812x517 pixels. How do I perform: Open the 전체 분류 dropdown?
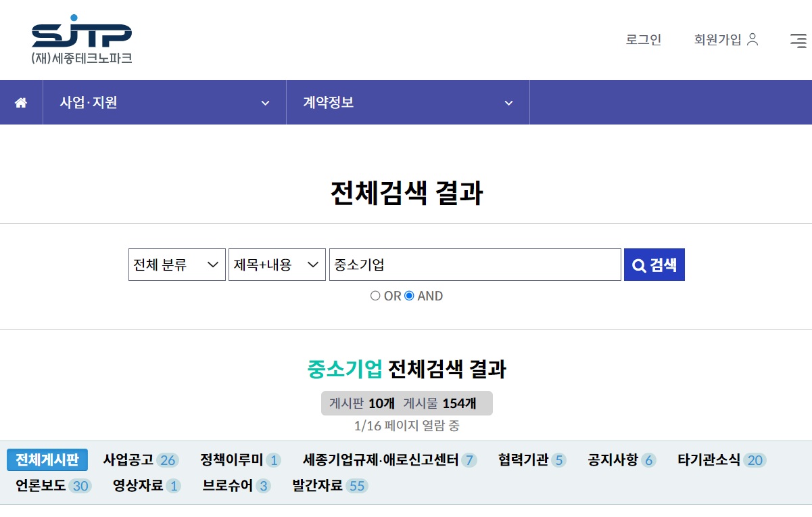176,265
